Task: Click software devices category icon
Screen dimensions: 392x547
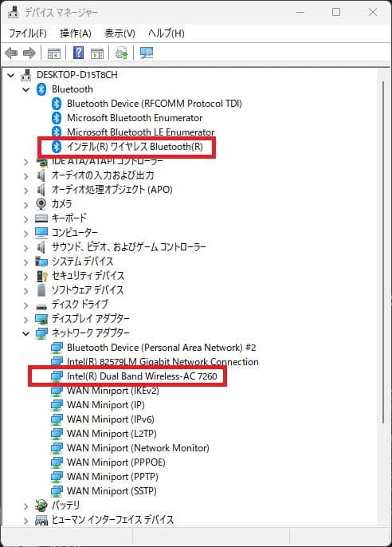Action: tap(41, 290)
